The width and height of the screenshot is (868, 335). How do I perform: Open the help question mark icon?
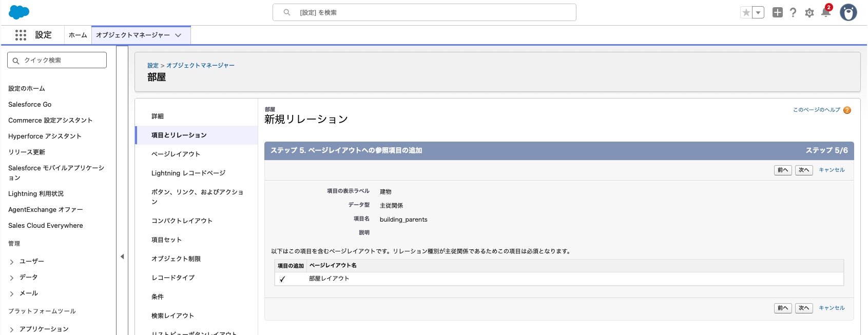(793, 12)
